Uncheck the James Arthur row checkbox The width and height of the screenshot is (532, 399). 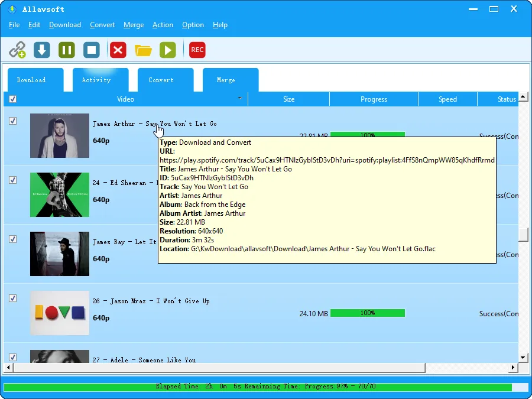pos(12,121)
